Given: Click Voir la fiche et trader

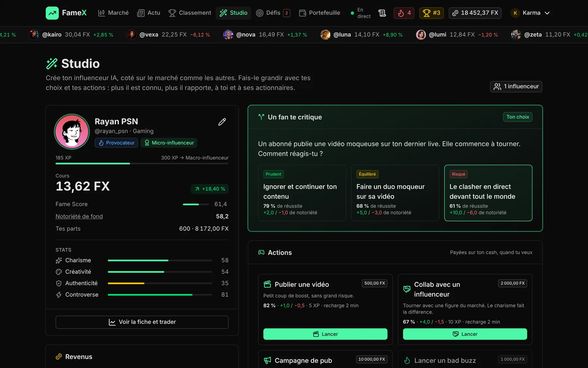Looking at the screenshot, I should click(x=142, y=322).
